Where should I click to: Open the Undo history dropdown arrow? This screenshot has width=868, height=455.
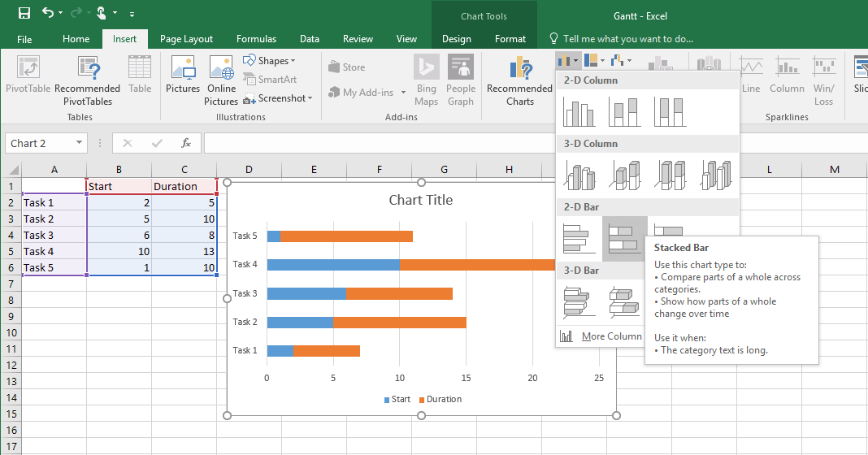point(60,13)
